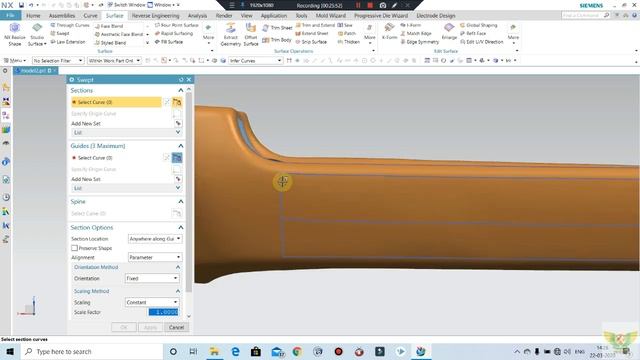
Task: Open the Within Work Part Only dropdown
Action: [114, 60]
